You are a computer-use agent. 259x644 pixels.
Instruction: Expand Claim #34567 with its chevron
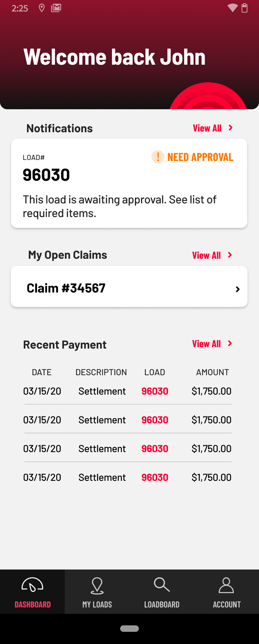click(237, 289)
